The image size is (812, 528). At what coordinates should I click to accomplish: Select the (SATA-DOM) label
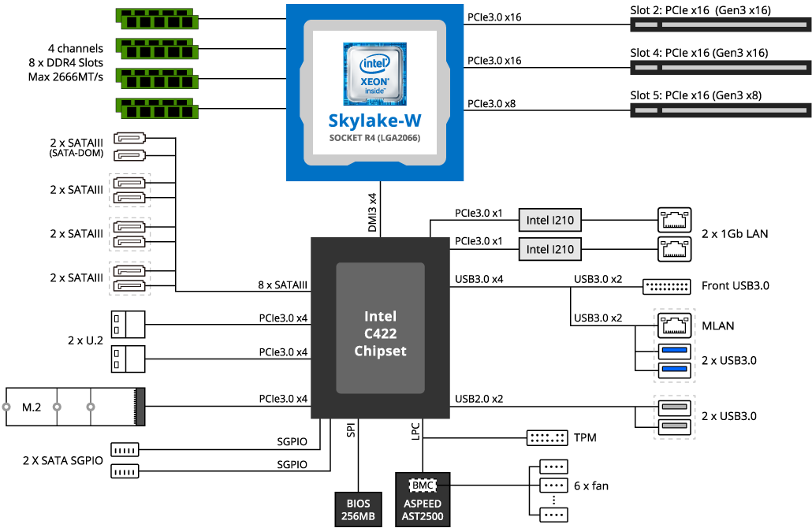click(76, 153)
